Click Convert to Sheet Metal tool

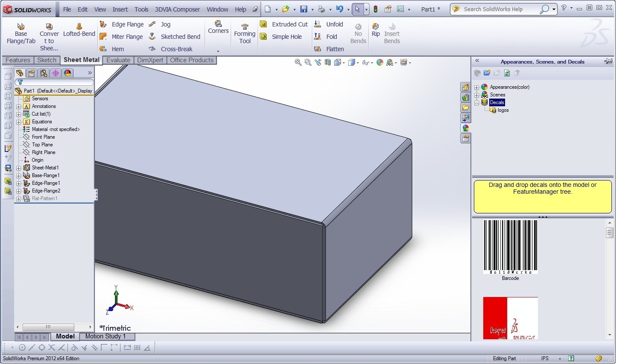pyautogui.click(x=49, y=37)
